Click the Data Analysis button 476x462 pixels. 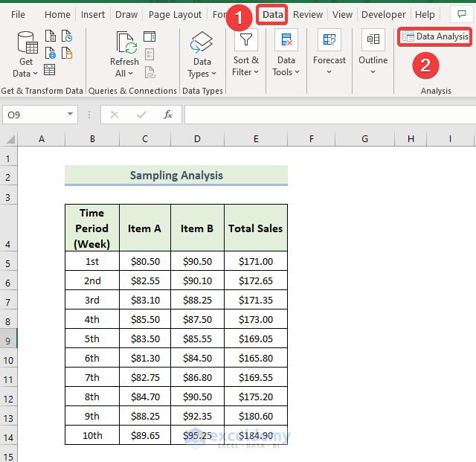point(435,36)
